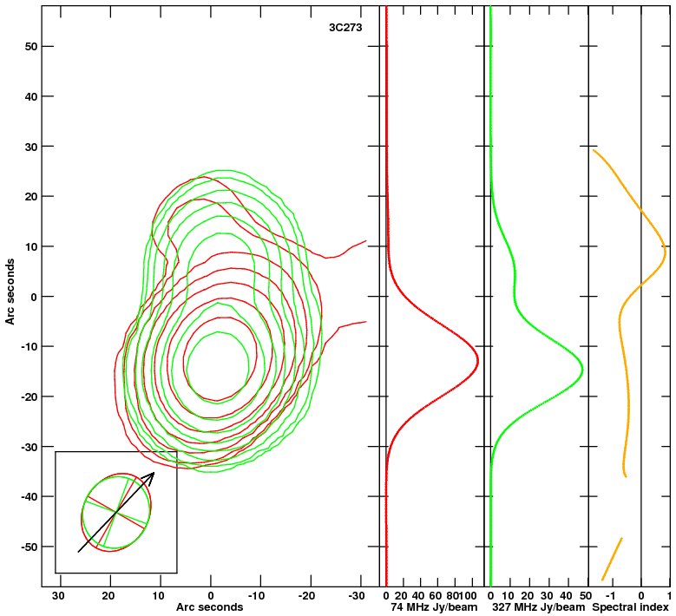Click the peak of the red 74 MHz profile
This screenshot has height=616, width=676.
pyautogui.click(x=478, y=361)
